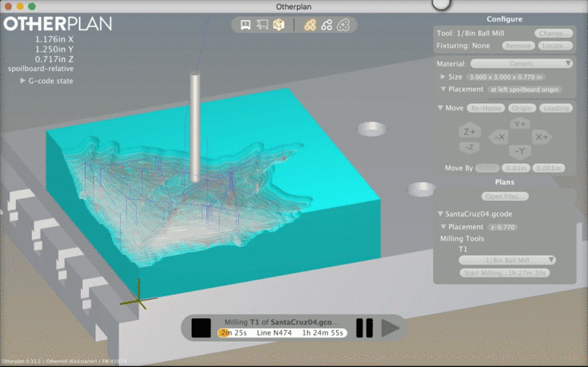Screen dimensions: 588x367
Task: Collapse the Move section
Action: [x=440, y=108]
